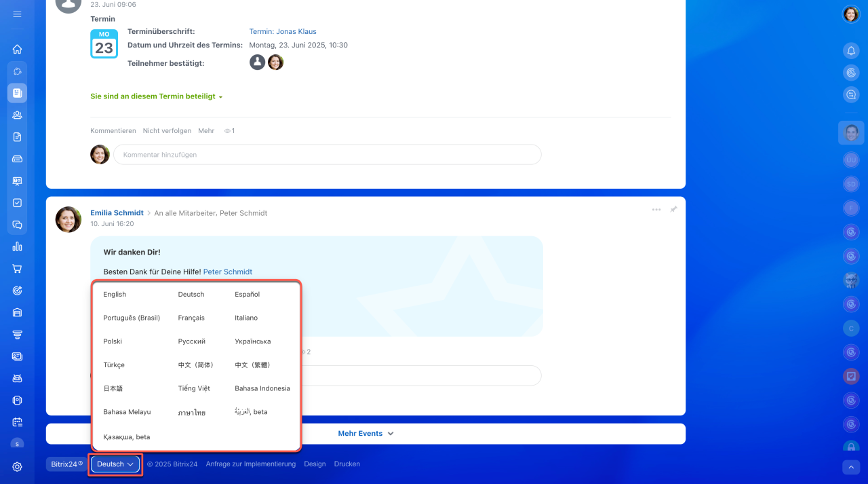
Task: Choose Deutsch in the language list
Action: coord(191,295)
